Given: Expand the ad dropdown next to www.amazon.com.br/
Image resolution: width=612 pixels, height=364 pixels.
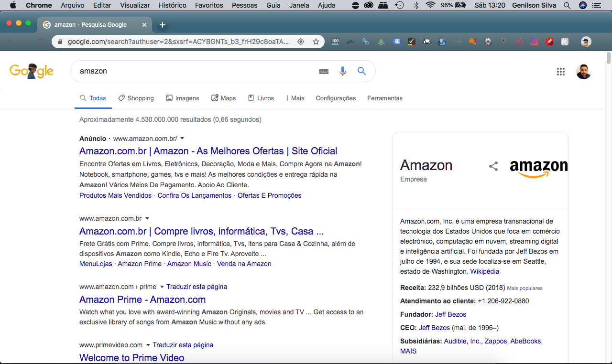Looking at the screenshot, I should coord(182,139).
